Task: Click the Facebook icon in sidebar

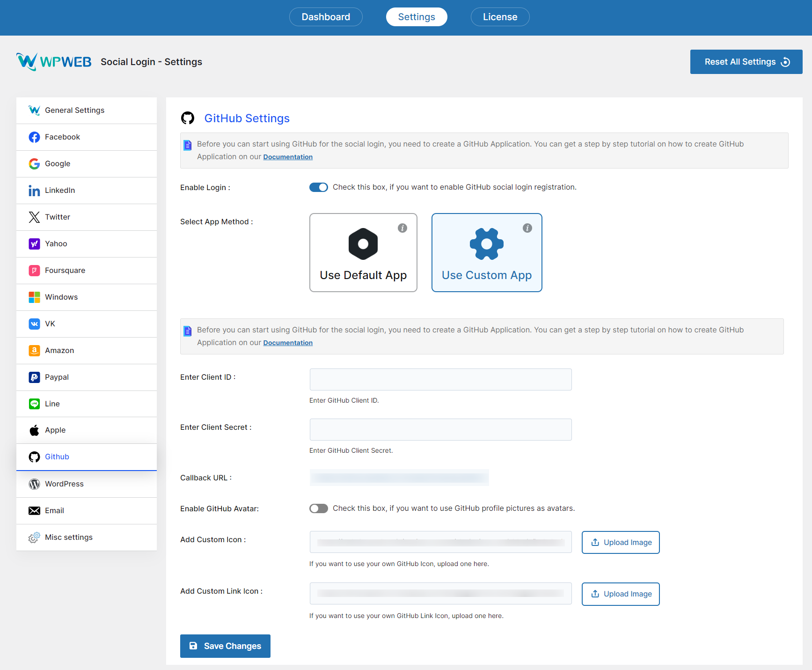Action: 34,137
